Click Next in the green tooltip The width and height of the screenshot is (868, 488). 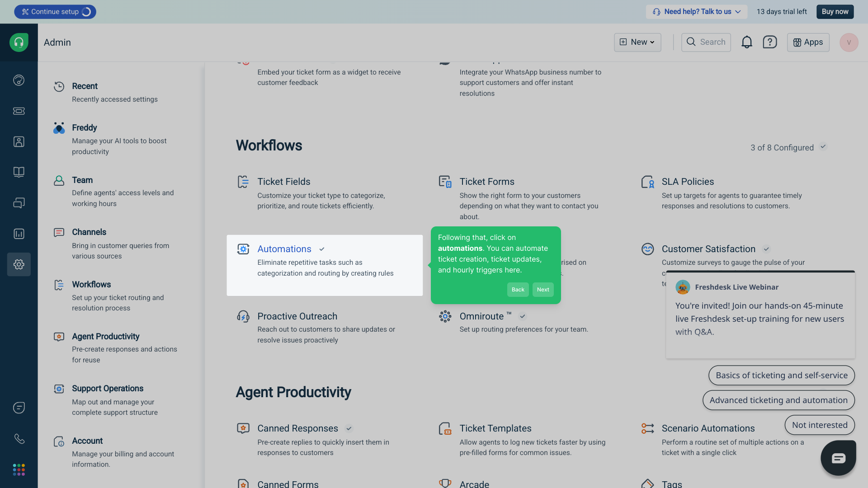click(542, 290)
